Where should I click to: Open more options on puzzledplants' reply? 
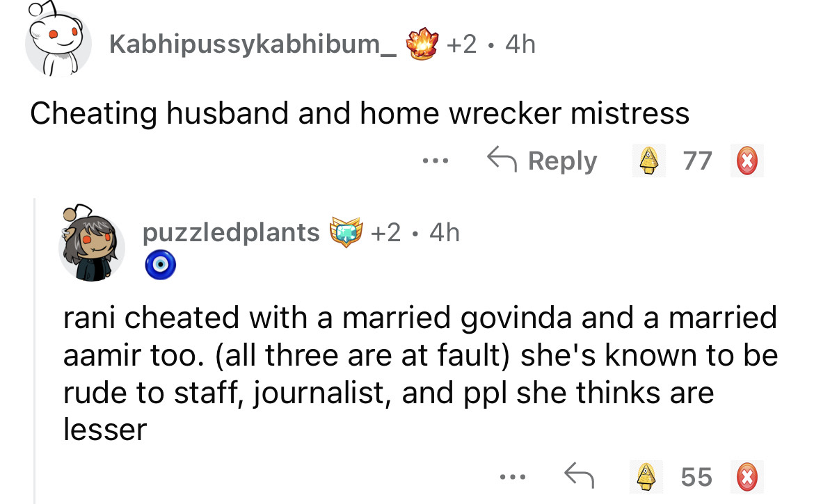(511, 476)
